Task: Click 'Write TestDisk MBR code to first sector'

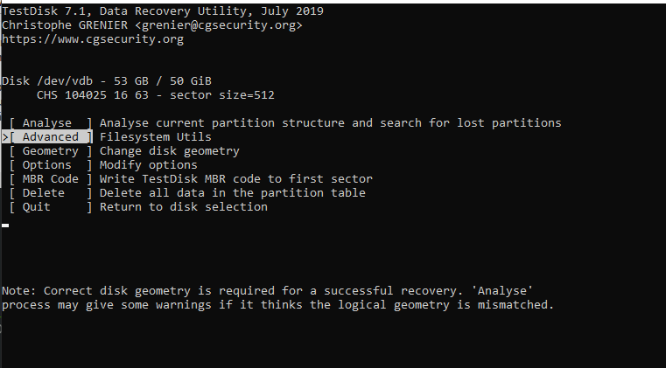Action: pos(236,179)
